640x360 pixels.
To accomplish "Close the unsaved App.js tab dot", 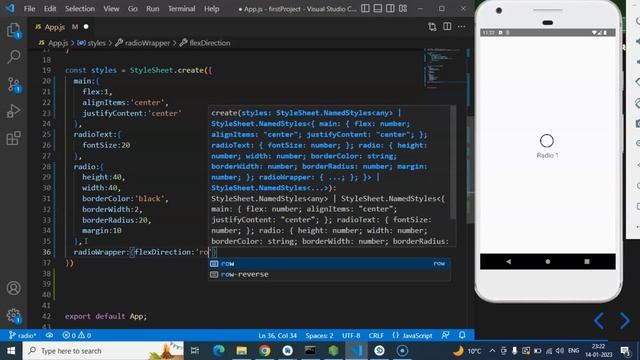I will pos(86,27).
